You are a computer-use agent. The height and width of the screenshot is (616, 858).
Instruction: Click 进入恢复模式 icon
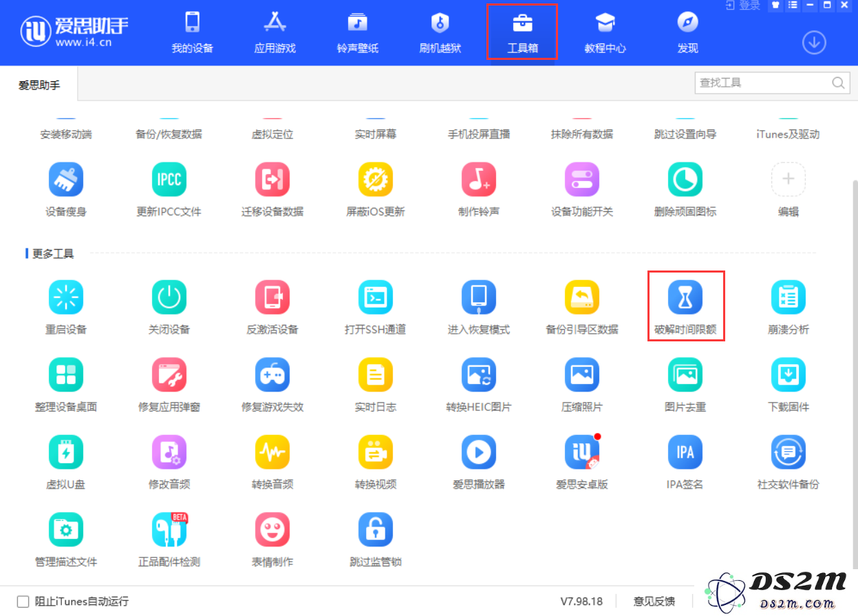pyautogui.click(x=479, y=297)
